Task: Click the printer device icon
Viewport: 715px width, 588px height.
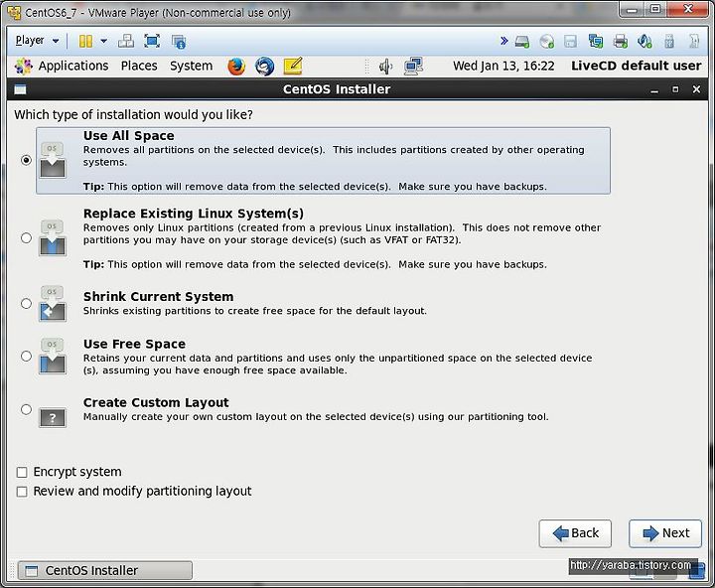Action: point(620,42)
